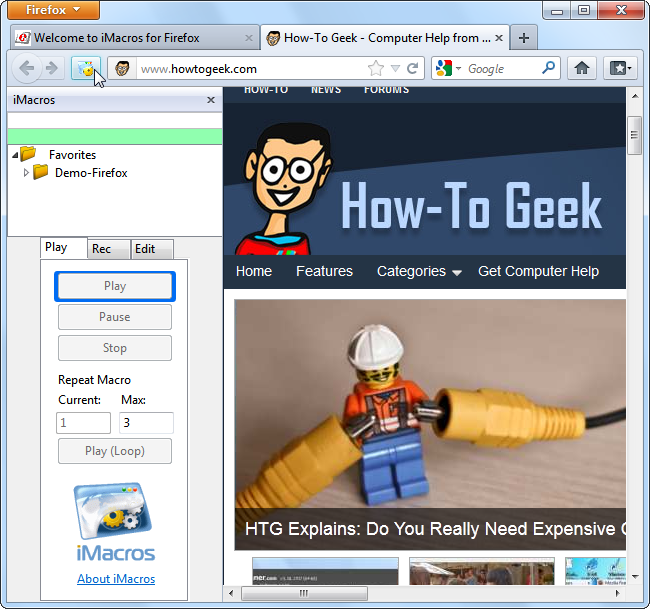Close the iMacros sidebar

coord(211,100)
